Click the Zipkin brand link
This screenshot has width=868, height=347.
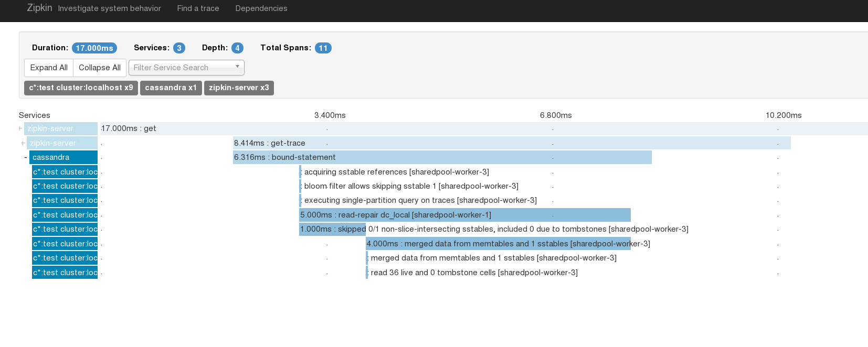(39, 8)
